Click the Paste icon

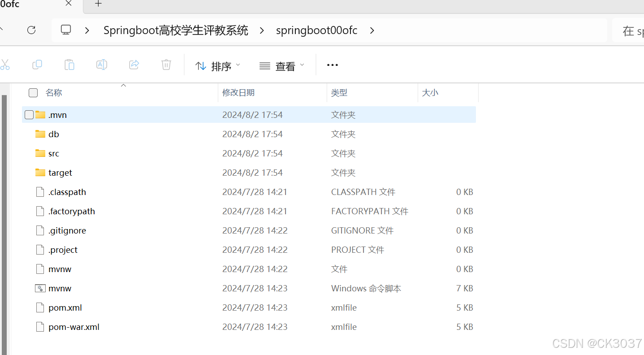(x=69, y=65)
